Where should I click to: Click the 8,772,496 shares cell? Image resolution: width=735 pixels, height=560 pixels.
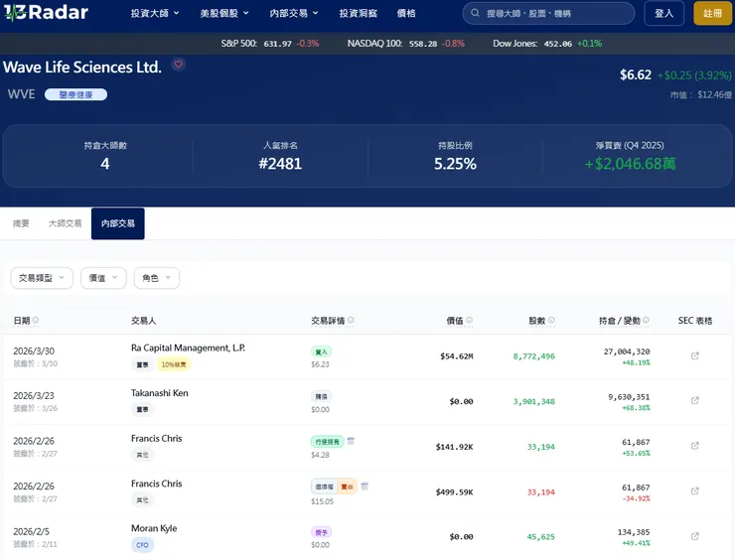click(x=534, y=356)
